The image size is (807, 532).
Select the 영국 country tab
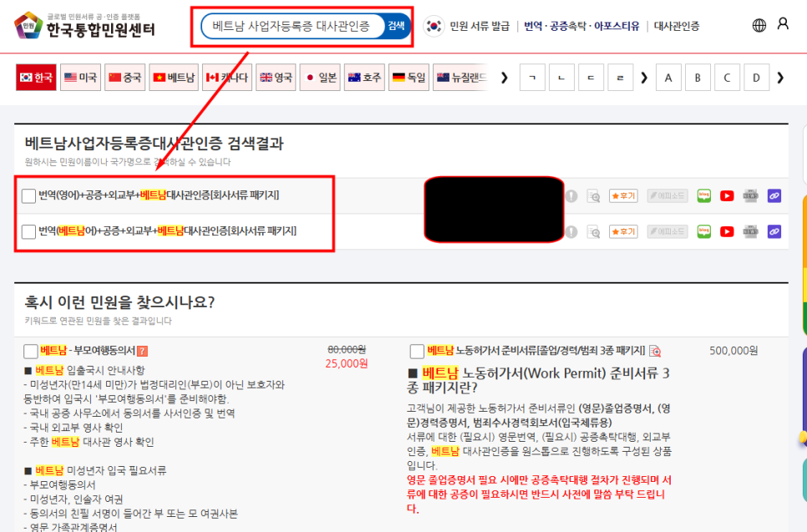[276, 78]
